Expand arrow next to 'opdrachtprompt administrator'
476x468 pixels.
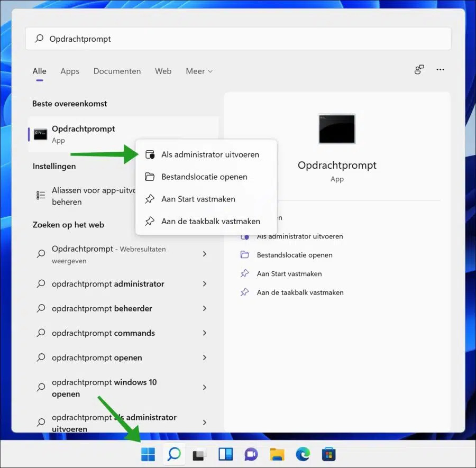click(205, 284)
